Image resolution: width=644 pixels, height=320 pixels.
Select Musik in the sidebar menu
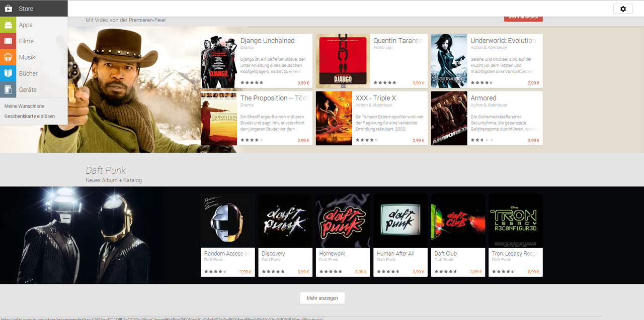[x=34, y=57]
